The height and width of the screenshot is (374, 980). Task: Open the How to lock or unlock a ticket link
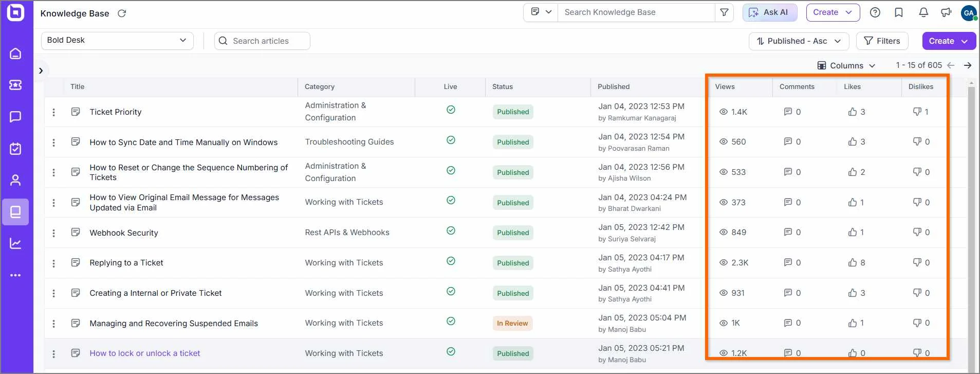coord(145,353)
